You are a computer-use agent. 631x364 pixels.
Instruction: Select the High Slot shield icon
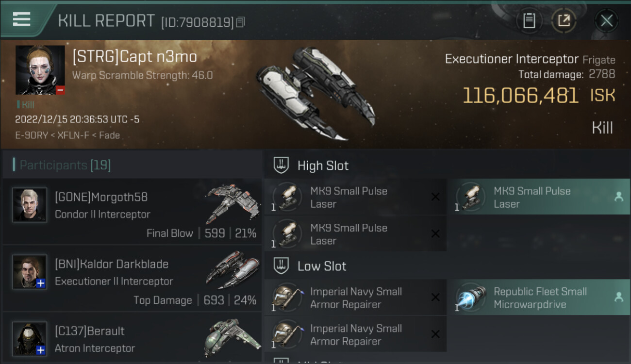(x=281, y=165)
